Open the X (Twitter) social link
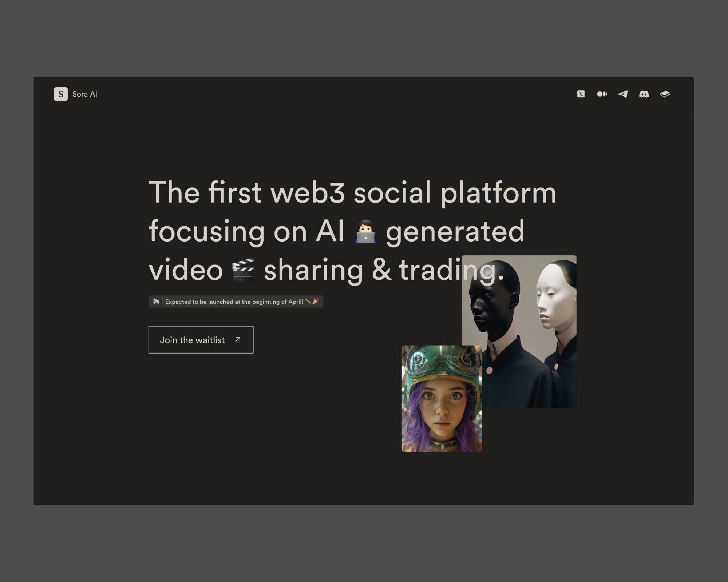Screen dimensions: 728x582 point(581,94)
